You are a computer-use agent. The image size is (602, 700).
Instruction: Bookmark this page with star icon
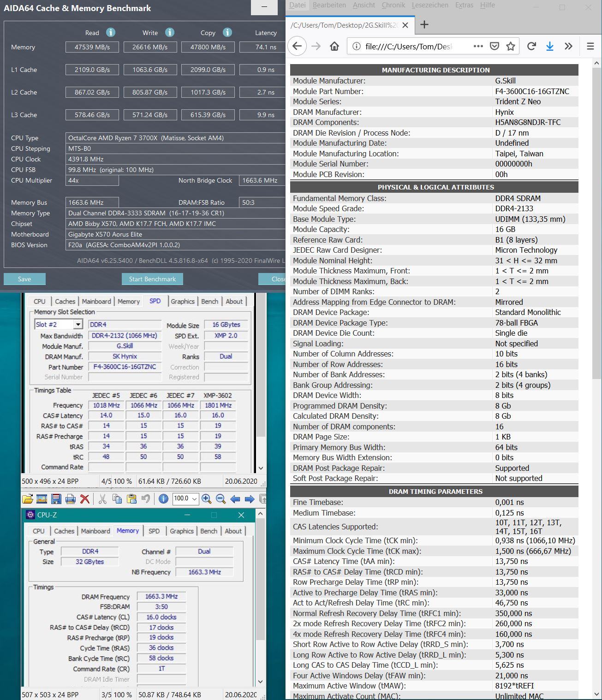(510, 46)
